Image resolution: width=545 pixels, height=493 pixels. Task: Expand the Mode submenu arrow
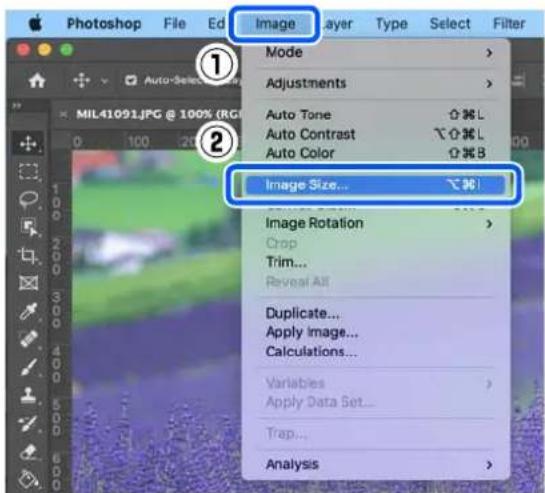(x=489, y=53)
